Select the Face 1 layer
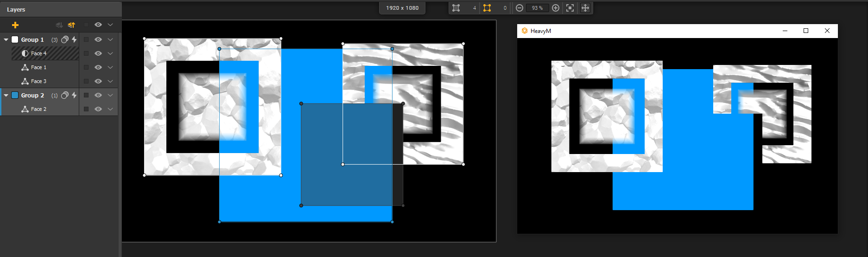This screenshot has width=868, height=257. (39, 67)
